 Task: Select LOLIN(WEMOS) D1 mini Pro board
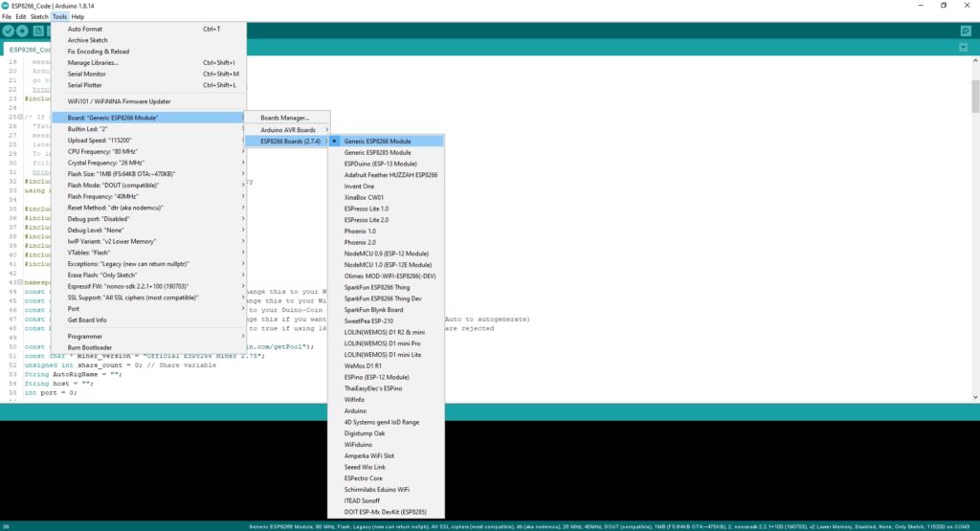(x=386, y=343)
